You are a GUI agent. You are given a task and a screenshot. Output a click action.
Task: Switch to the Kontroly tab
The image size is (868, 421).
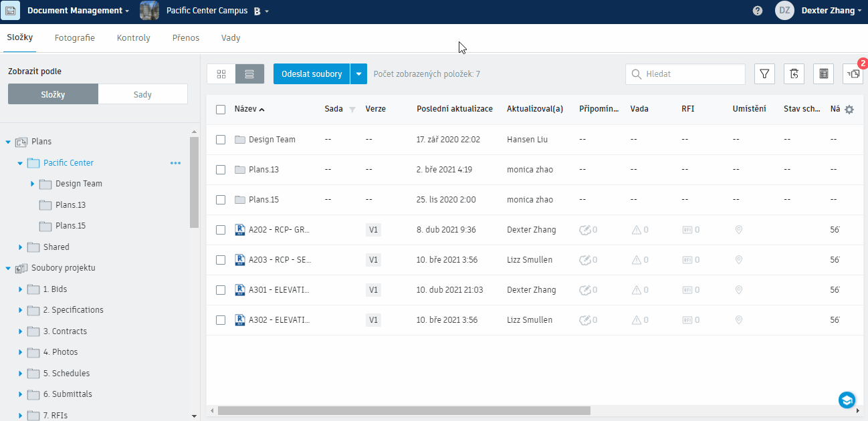133,38
